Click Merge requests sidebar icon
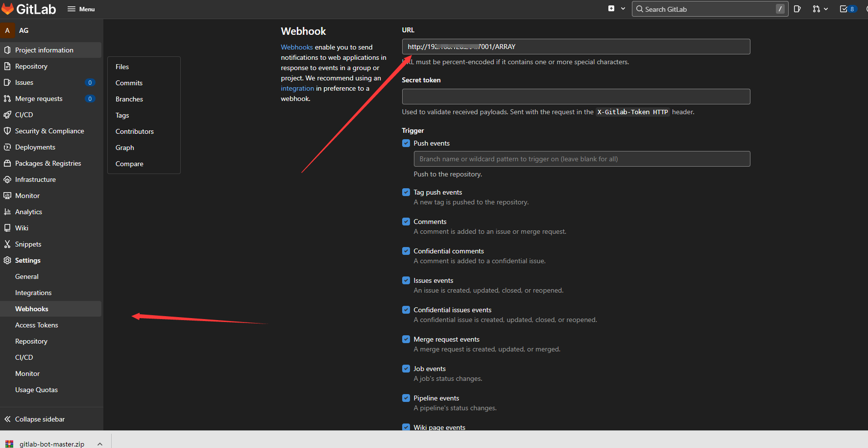The image size is (868, 448). click(7, 99)
